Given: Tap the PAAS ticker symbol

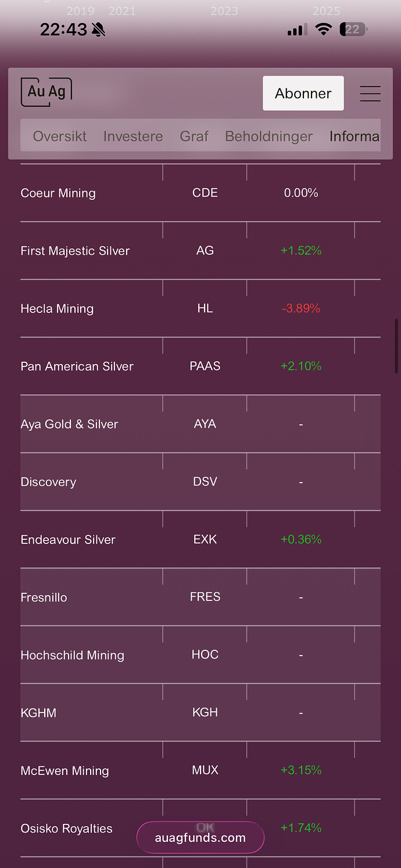Looking at the screenshot, I should point(205,366).
